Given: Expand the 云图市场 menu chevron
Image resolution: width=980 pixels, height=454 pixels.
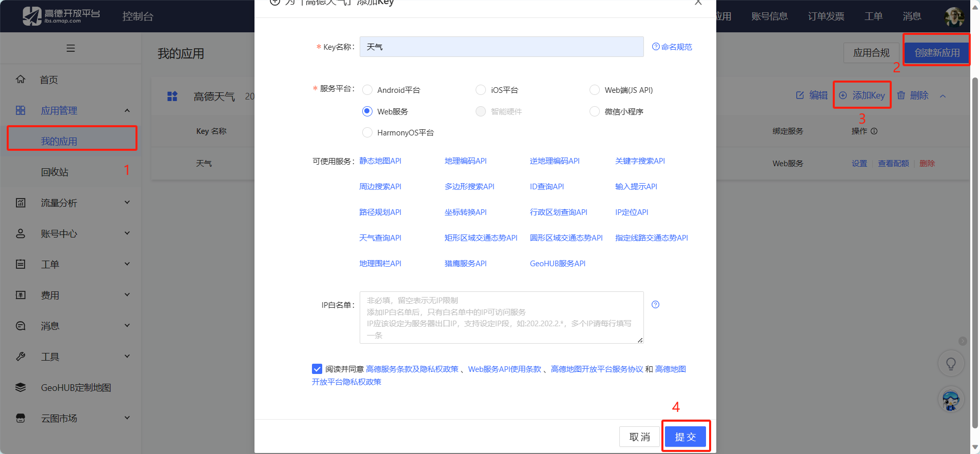Looking at the screenshot, I should click(127, 418).
